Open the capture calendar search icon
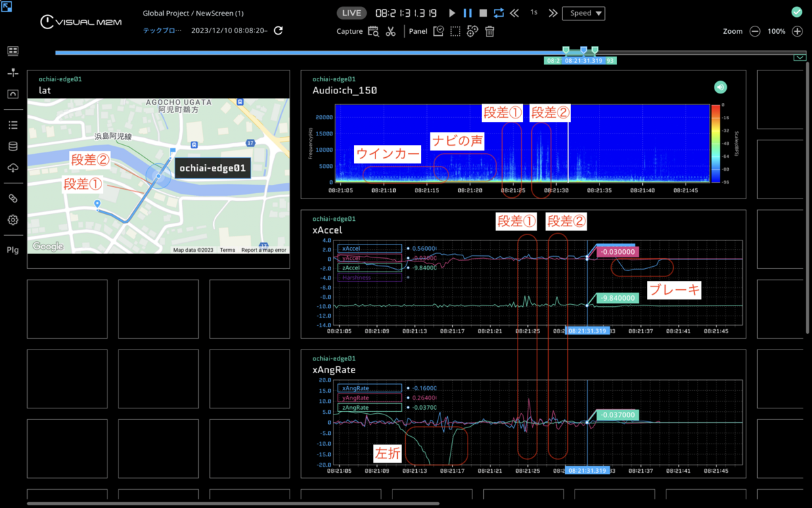Screen dimensions: 812x508 point(373,31)
